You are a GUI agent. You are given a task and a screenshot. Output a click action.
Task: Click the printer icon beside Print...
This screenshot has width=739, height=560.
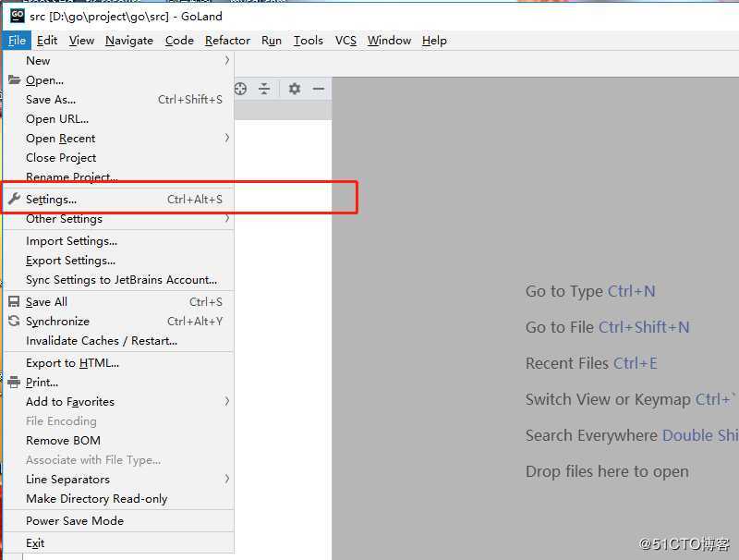[14, 382]
